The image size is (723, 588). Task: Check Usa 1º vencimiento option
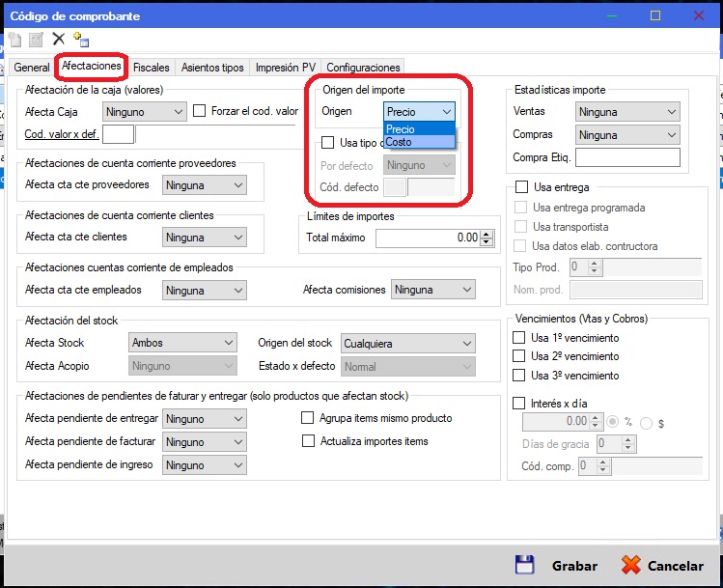pyautogui.click(x=518, y=338)
